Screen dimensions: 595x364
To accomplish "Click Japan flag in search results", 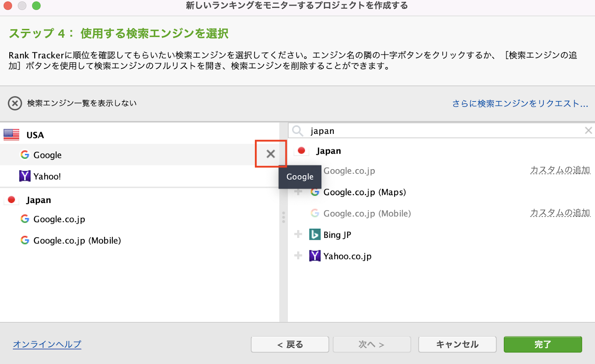I will [x=301, y=151].
